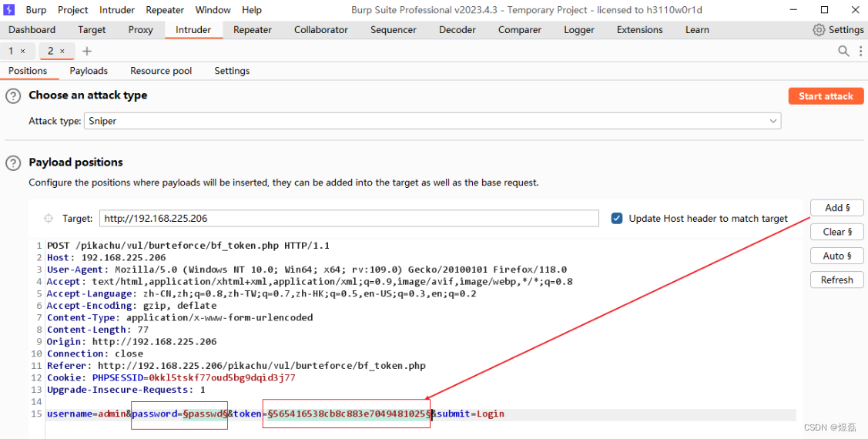Open the Sequencer tab
868x439 pixels.
click(394, 30)
